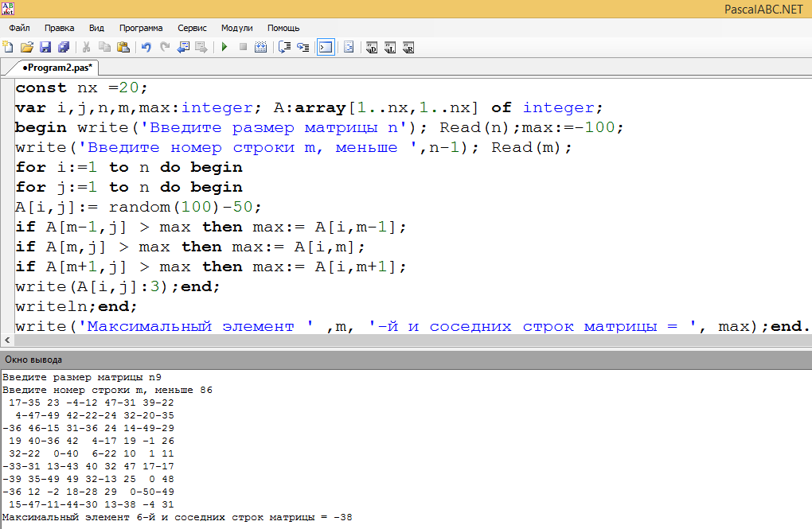The width and height of the screenshot is (812, 529).
Task: Open the Вид menu
Action: (96, 28)
